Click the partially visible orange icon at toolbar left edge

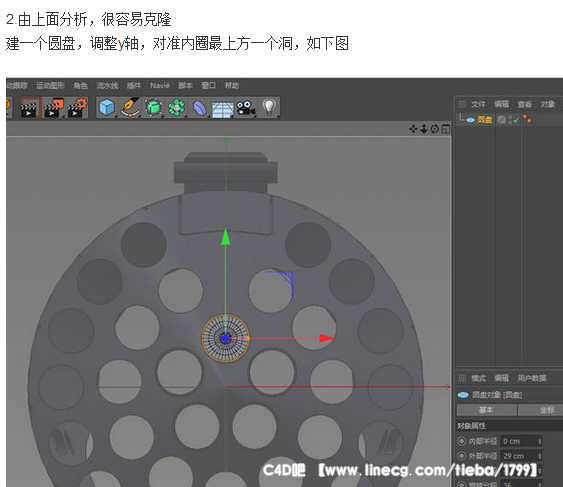tap(8, 107)
